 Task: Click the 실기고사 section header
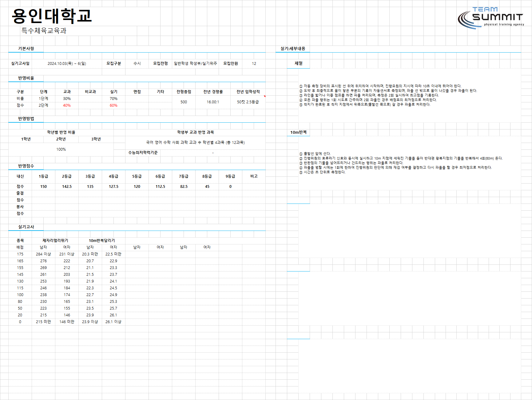(26, 227)
